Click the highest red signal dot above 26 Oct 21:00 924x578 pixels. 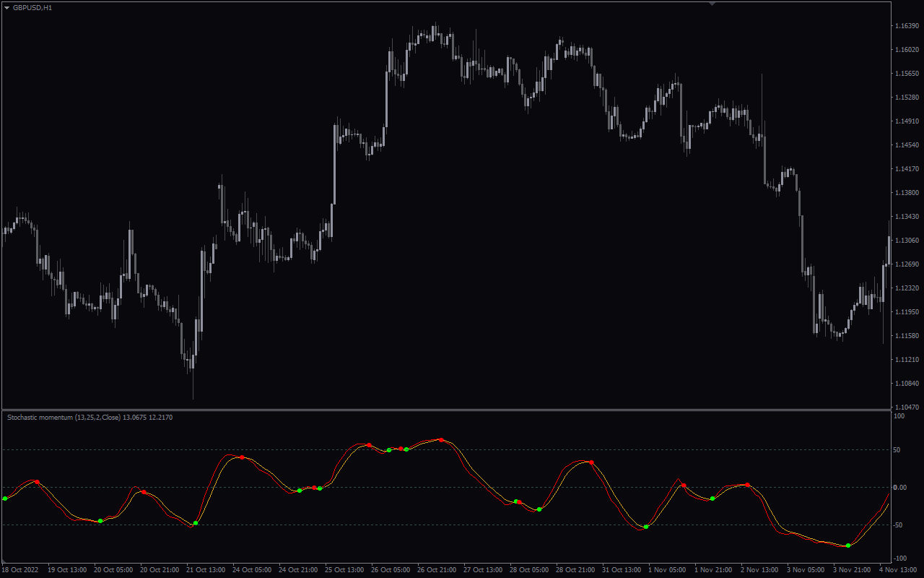[441, 439]
